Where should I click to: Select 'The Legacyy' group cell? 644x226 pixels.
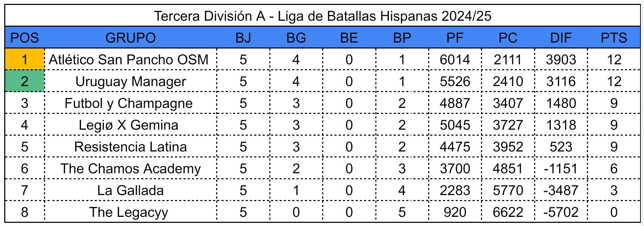click(129, 212)
